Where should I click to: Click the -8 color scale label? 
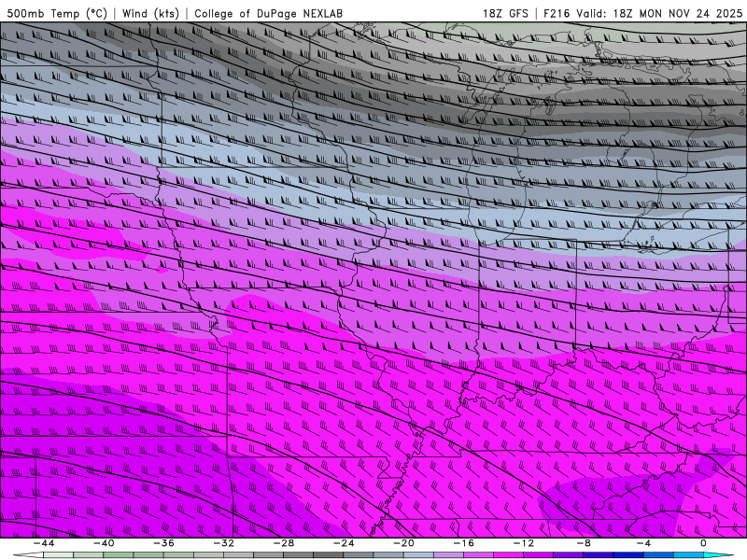[x=585, y=543]
